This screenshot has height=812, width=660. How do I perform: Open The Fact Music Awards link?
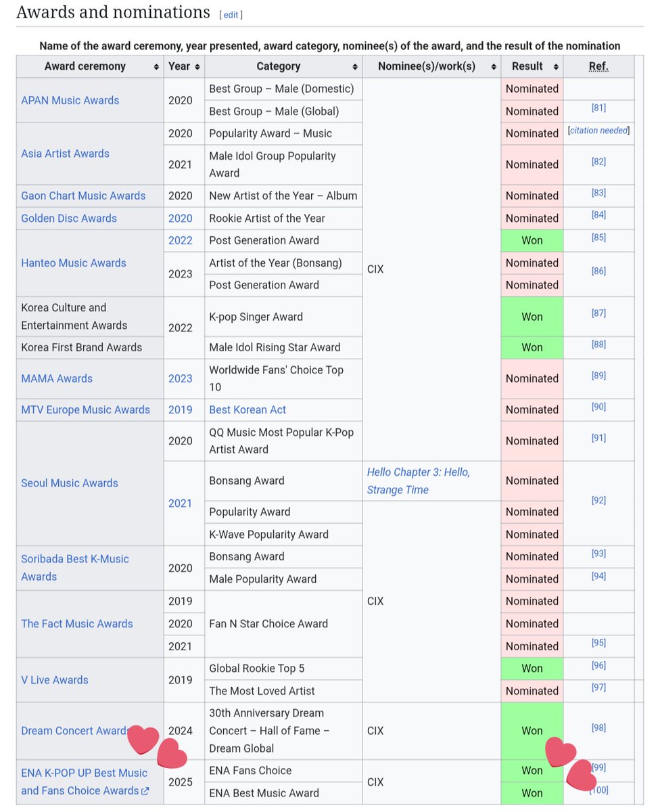point(77,624)
